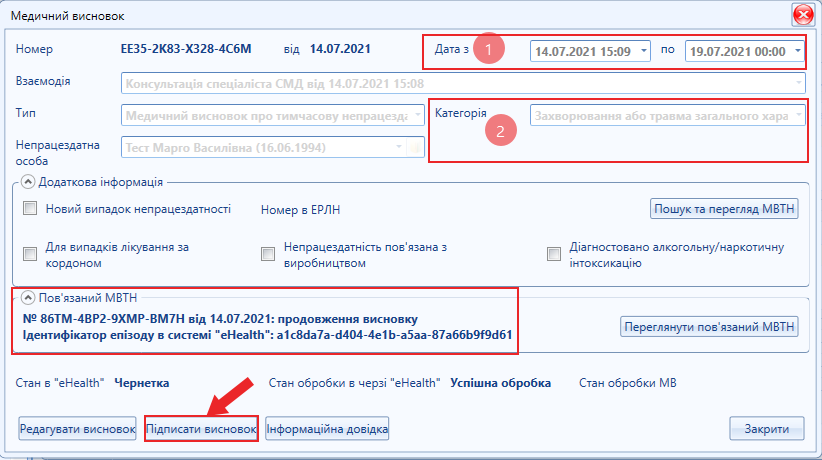822x460 pixels.
Task: Click the eHealth episode identifier line
Action: 267,335
